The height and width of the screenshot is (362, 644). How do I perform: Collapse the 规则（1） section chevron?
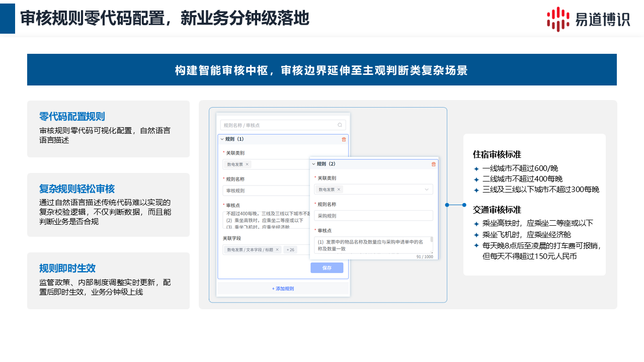tap(222, 139)
